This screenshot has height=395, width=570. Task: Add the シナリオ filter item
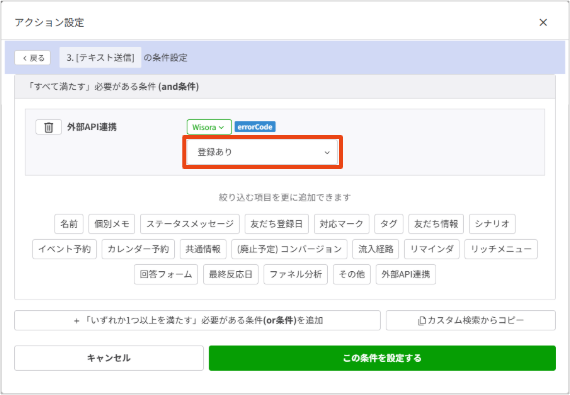(x=492, y=224)
